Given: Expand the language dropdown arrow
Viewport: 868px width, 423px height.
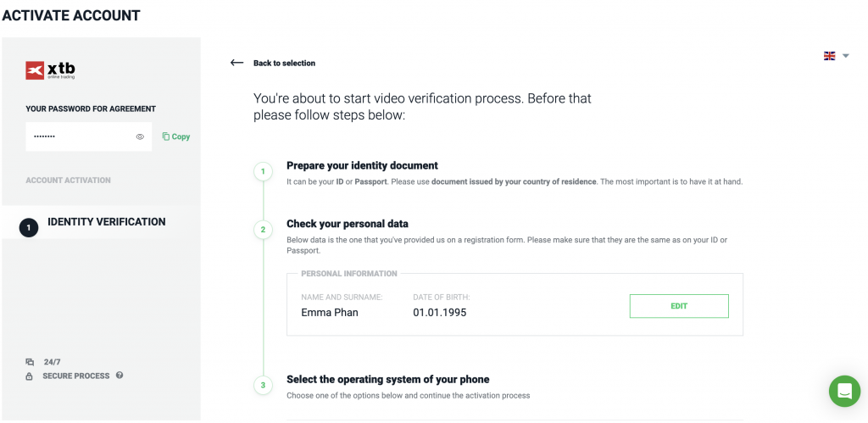Looking at the screenshot, I should tap(845, 56).
